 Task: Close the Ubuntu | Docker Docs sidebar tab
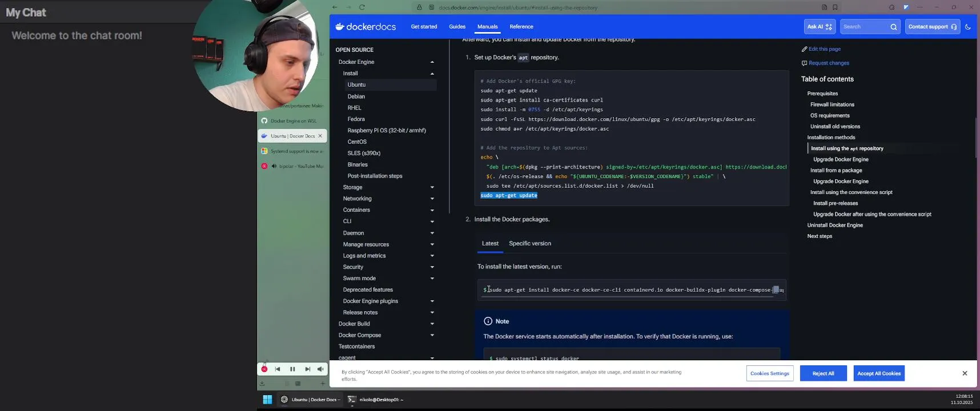[x=320, y=136]
